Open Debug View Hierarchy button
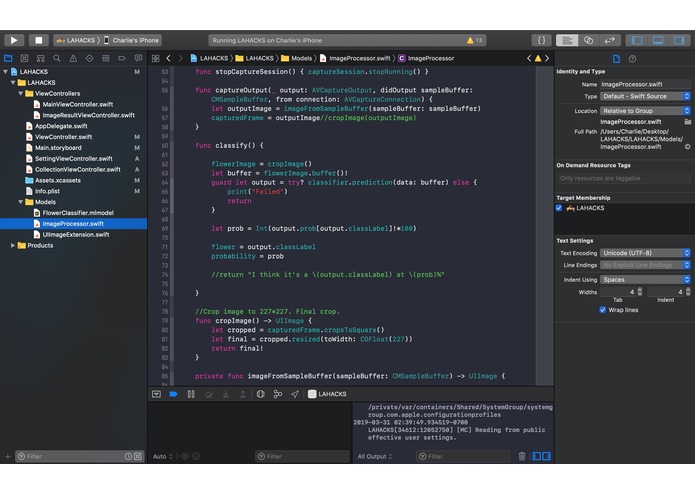Image resolution: width=695 pixels, height=494 pixels. (x=260, y=394)
